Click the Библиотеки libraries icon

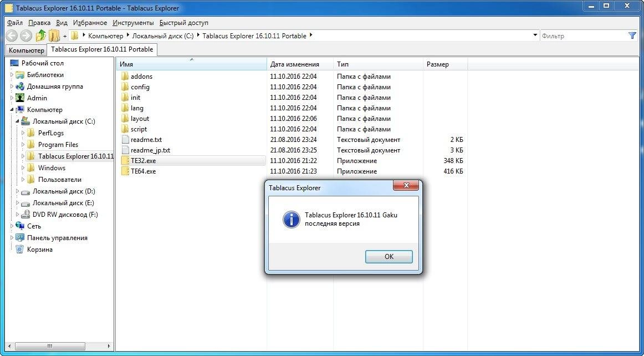point(20,75)
